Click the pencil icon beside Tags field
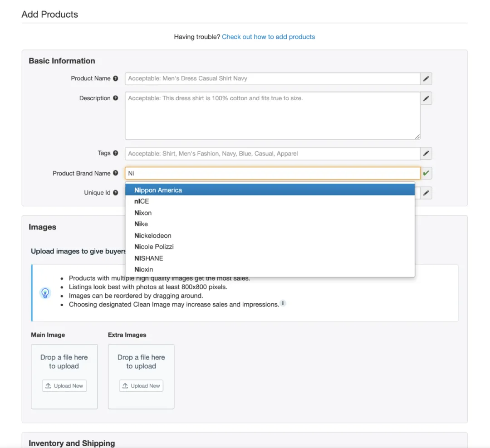 (x=426, y=153)
